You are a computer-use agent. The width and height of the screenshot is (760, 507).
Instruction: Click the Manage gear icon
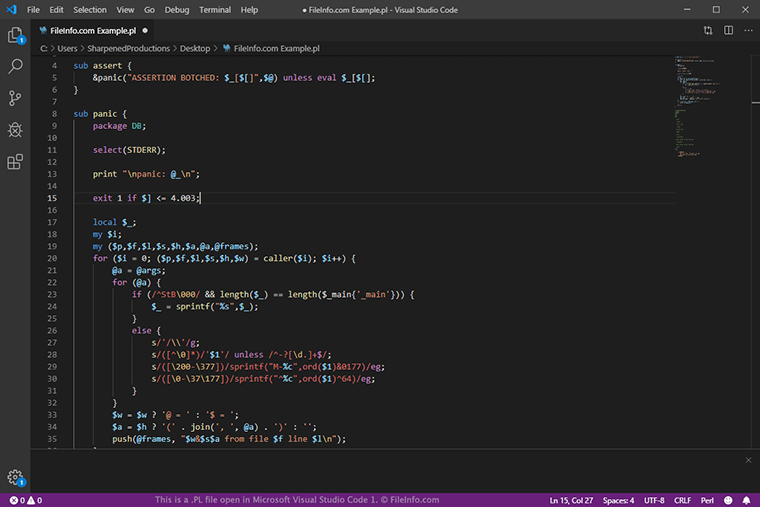click(15, 477)
